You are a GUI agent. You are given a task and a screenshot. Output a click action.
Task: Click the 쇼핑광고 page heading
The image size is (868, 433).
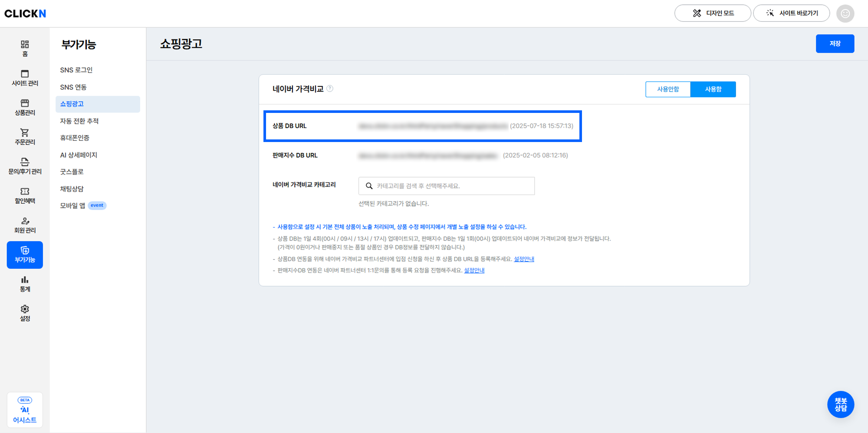[x=181, y=44]
